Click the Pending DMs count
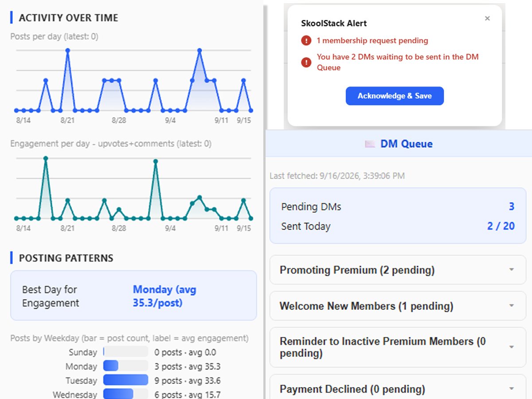532x399 pixels. [x=512, y=207]
